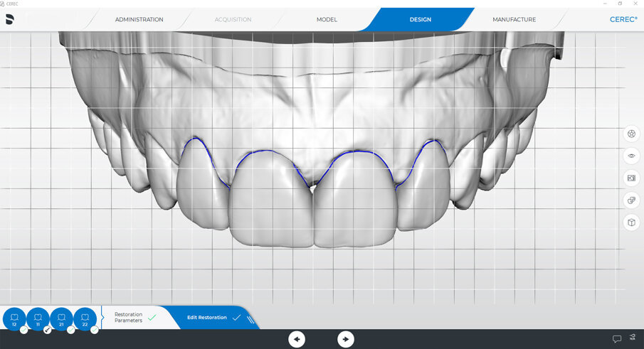644x349 pixels.
Task: Open the shapes and colors options icon
Action: click(631, 200)
